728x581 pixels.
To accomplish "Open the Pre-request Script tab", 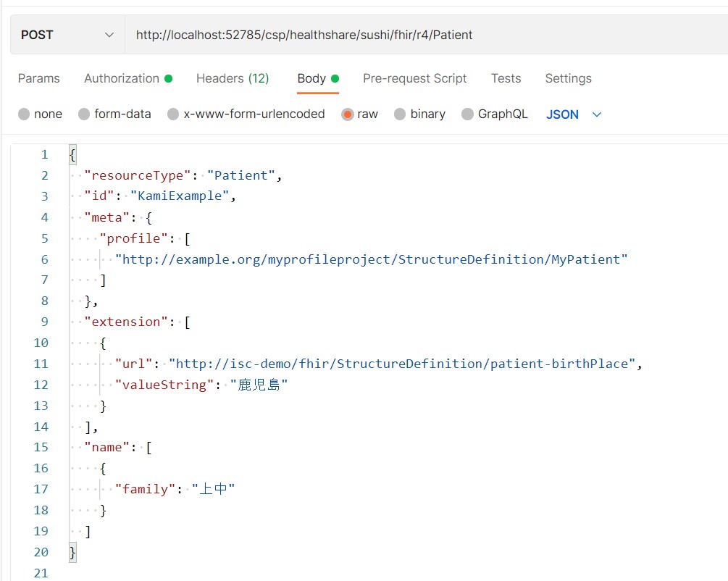I will click(414, 78).
